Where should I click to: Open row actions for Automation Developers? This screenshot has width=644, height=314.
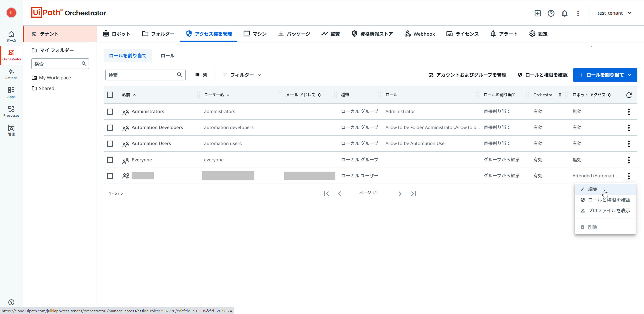(x=629, y=128)
